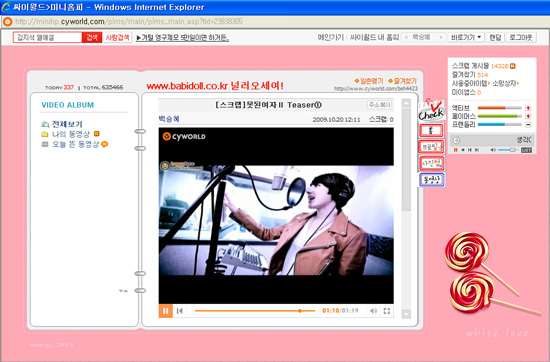The height and width of the screenshot is (362, 550).
Task: Click the new badge beside 나의 동영상
Action: (97, 134)
